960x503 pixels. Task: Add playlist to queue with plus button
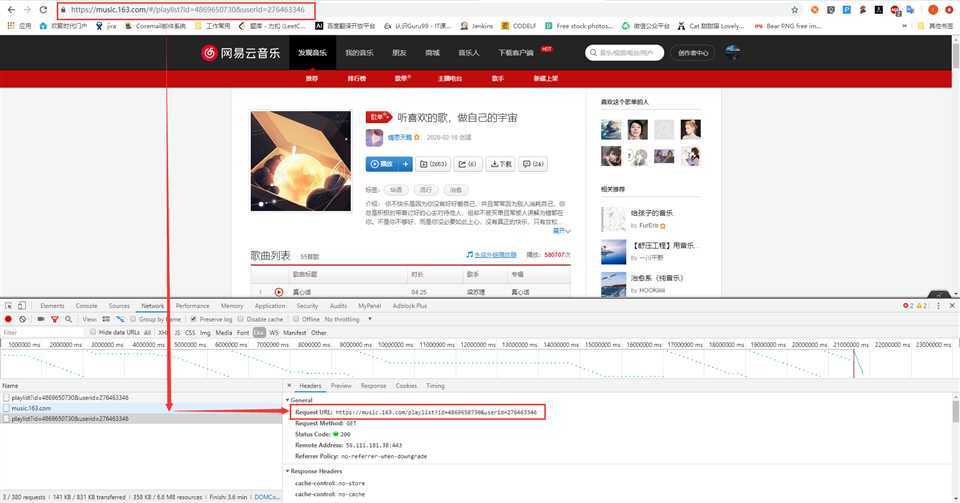pyautogui.click(x=405, y=164)
